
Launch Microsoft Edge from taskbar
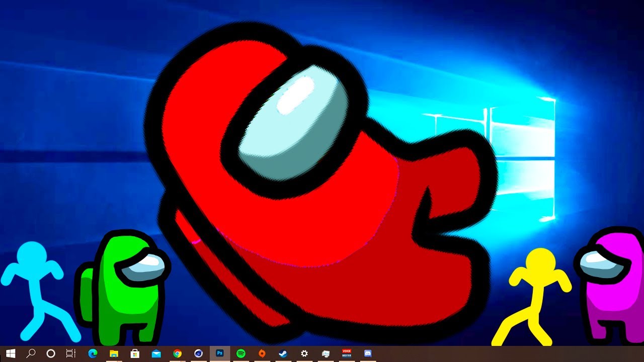coord(93,353)
